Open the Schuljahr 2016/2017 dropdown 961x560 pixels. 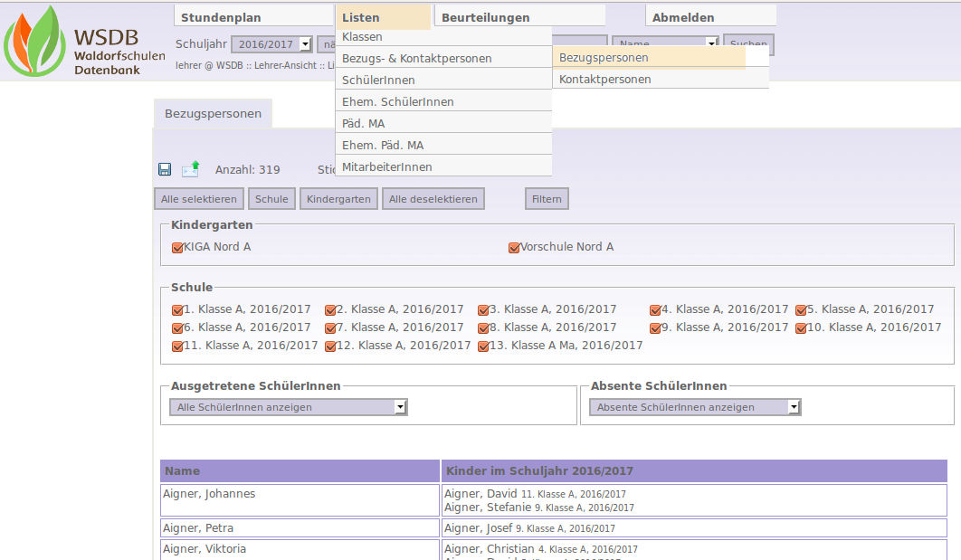point(271,43)
